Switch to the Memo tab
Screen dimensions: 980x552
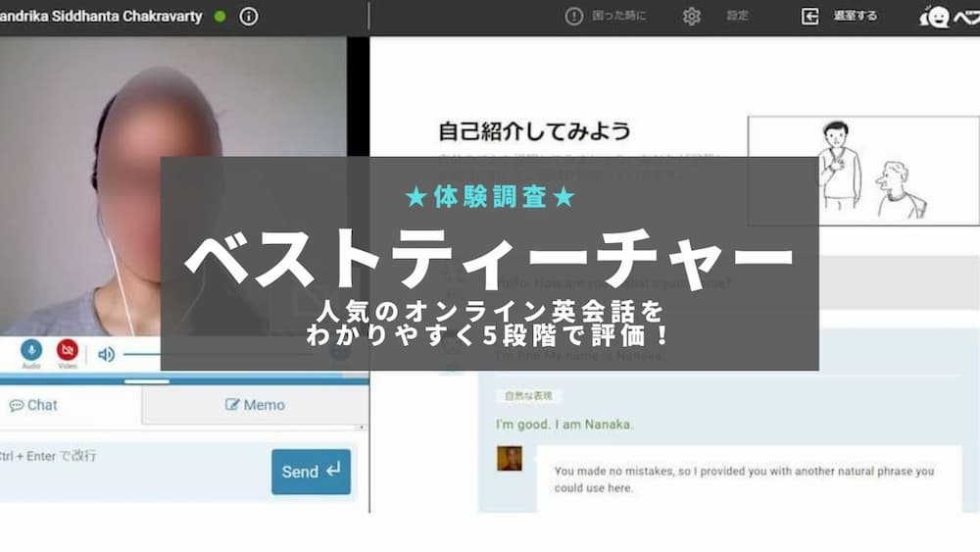(255, 405)
